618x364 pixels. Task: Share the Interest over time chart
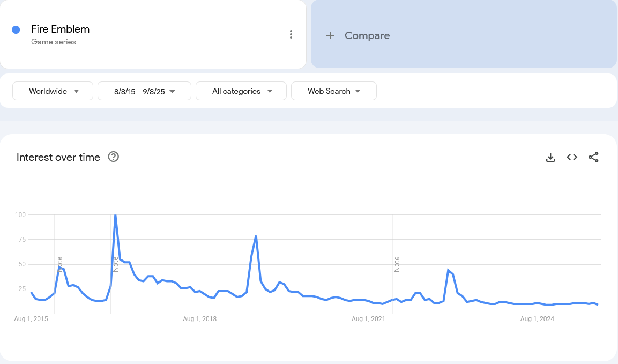[x=593, y=157]
